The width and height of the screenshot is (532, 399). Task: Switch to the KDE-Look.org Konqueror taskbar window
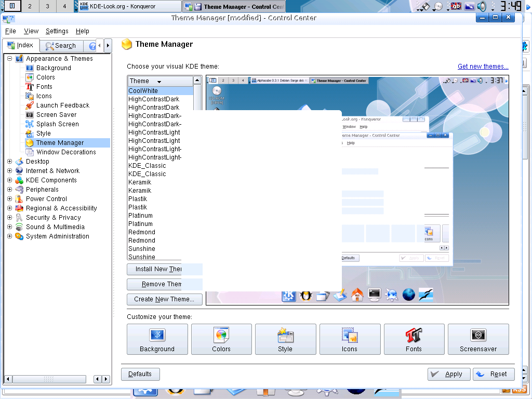point(130,6)
